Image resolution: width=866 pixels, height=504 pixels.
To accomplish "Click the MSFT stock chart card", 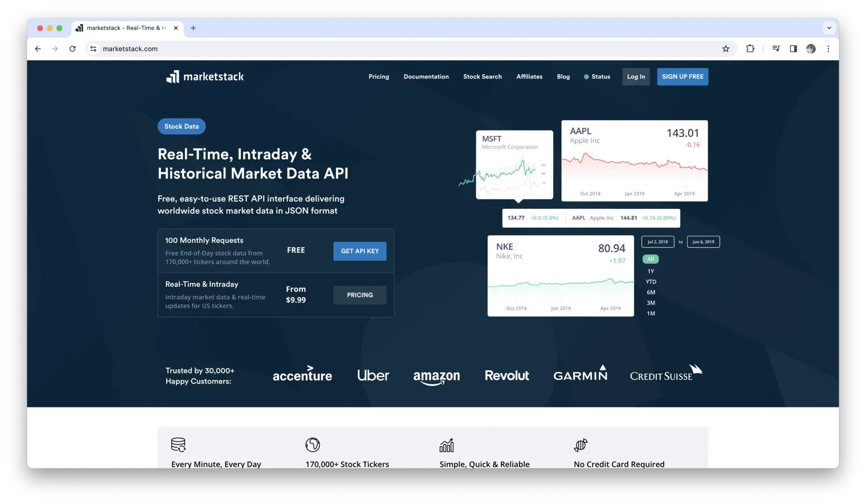I will 514,165.
